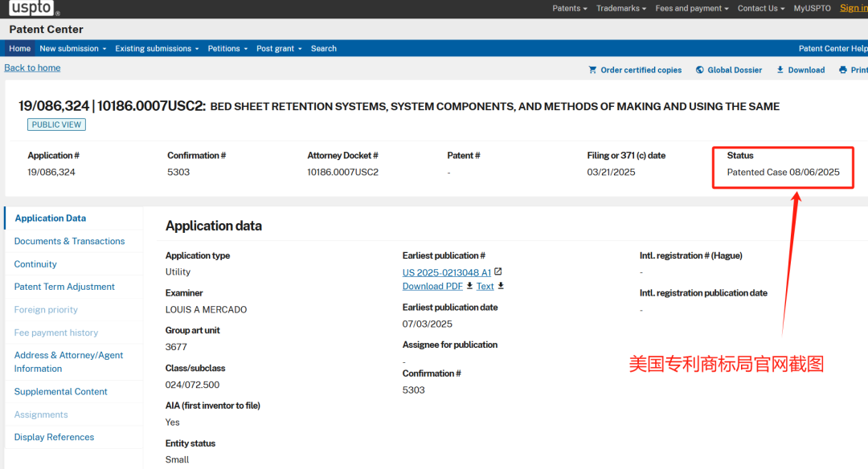Expand the Contact Us menu
The height and width of the screenshot is (469, 868).
click(x=761, y=8)
